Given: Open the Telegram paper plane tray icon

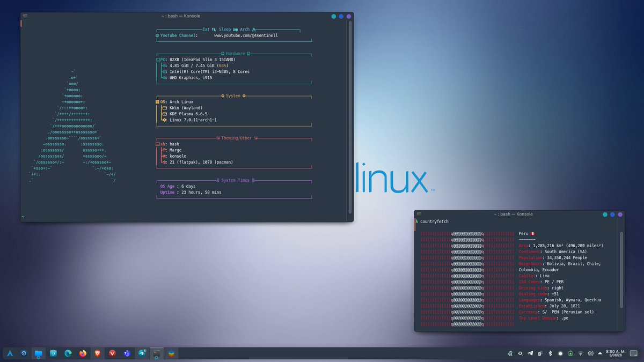Looking at the screenshot, I should click(530, 353).
